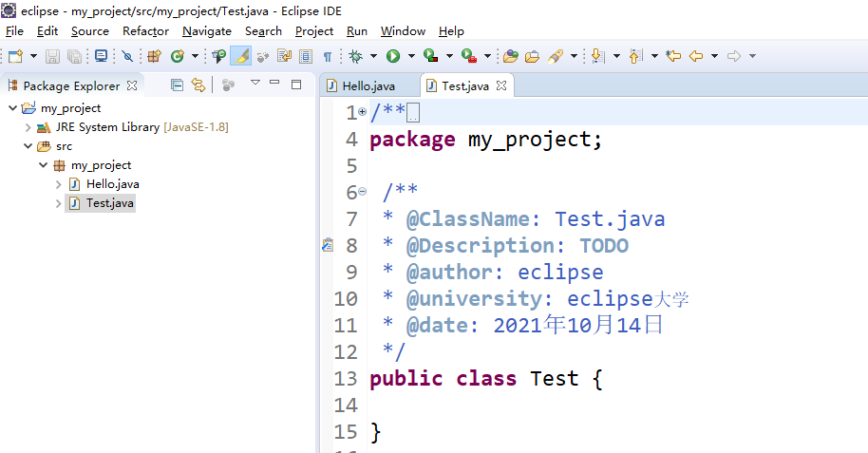Click the Previous Annotation up arrow icon

coord(636,56)
